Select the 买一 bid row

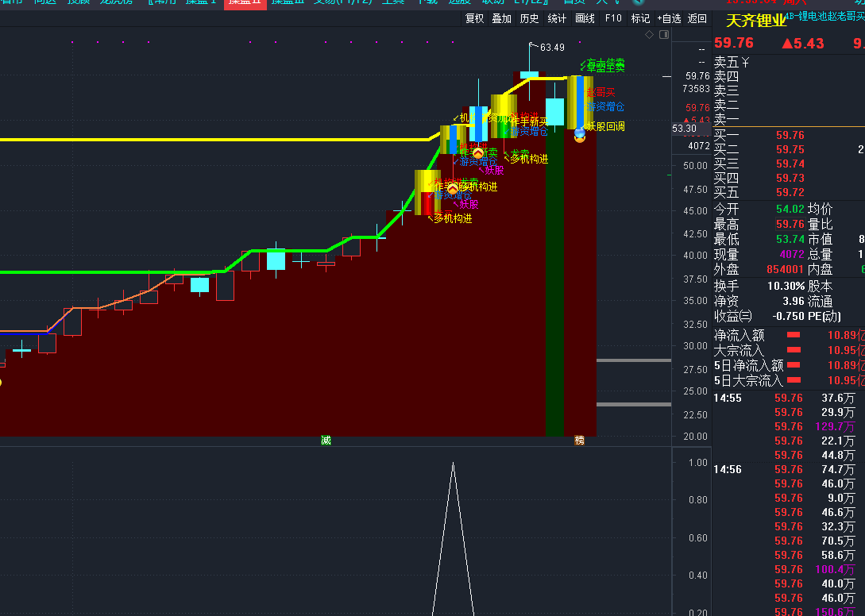[x=789, y=135]
